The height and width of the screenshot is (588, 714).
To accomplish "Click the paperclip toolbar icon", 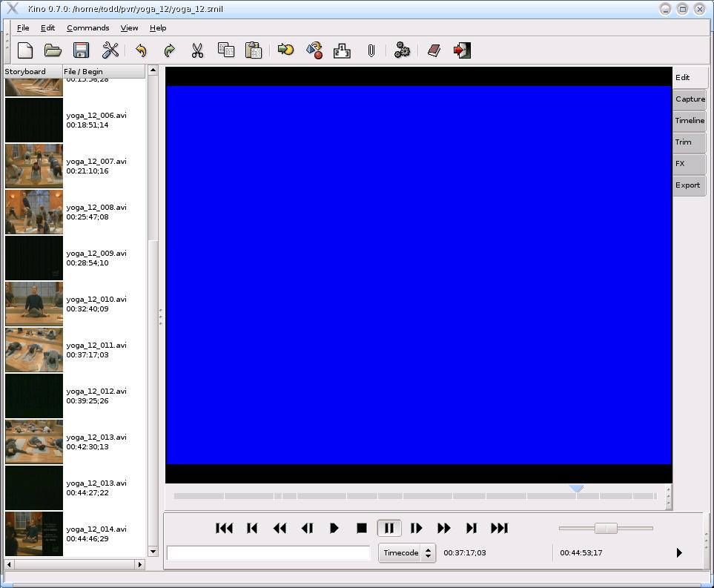I will [371, 50].
